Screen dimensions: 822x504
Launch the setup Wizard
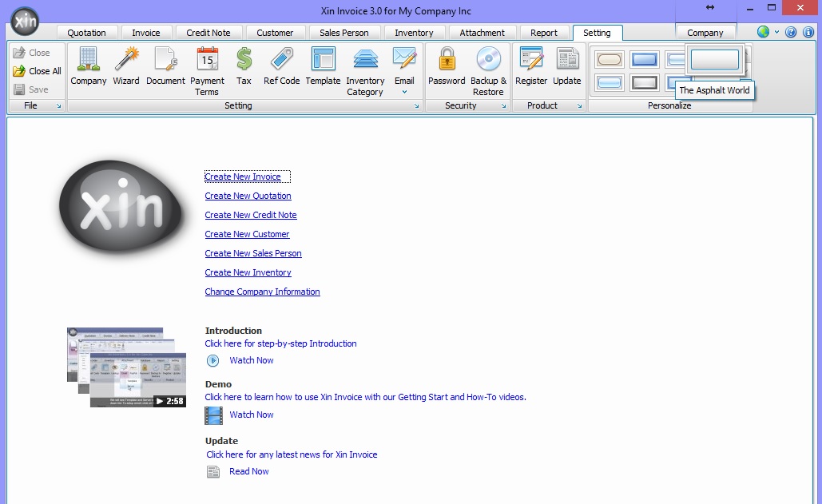point(126,65)
